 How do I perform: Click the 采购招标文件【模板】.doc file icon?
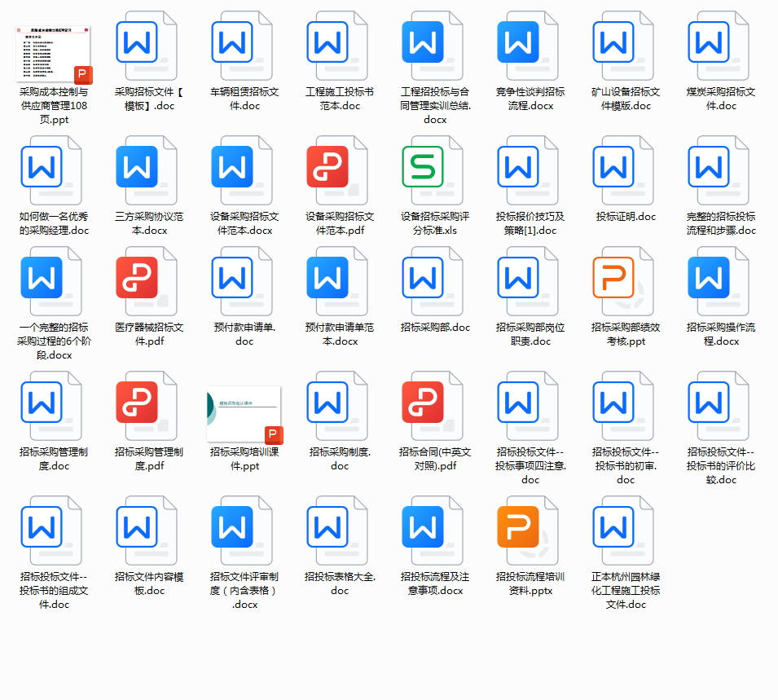click(147, 46)
